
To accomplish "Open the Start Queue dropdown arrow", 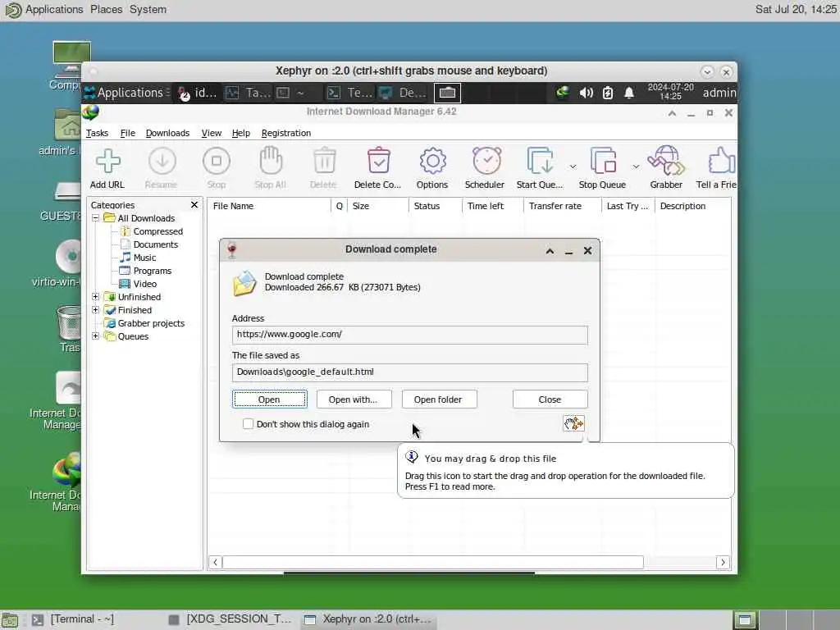I will 573,167.
